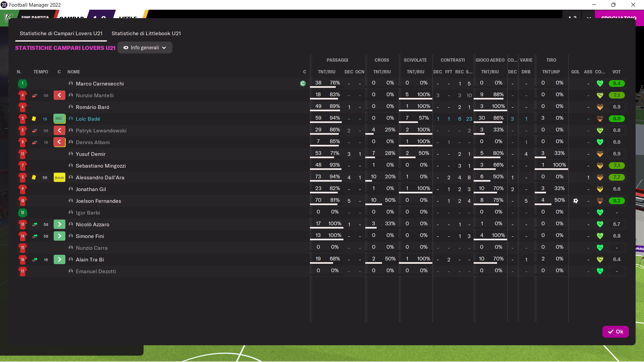The width and height of the screenshot is (644, 362).
Task: Open Jonathan Gil's player profile link
Action: pyautogui.click(x=91, y=189)
